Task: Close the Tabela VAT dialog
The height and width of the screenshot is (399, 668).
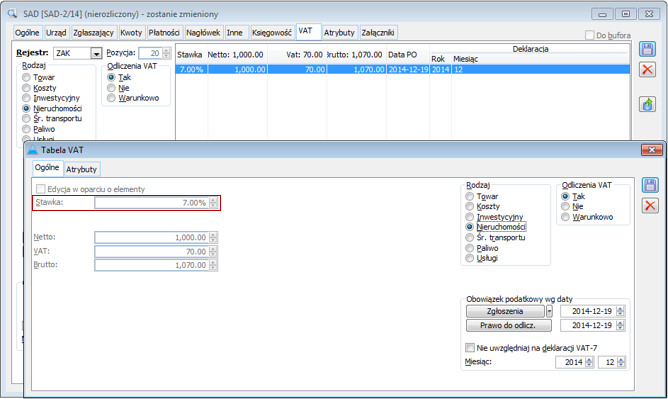Action: click(652, 149)
